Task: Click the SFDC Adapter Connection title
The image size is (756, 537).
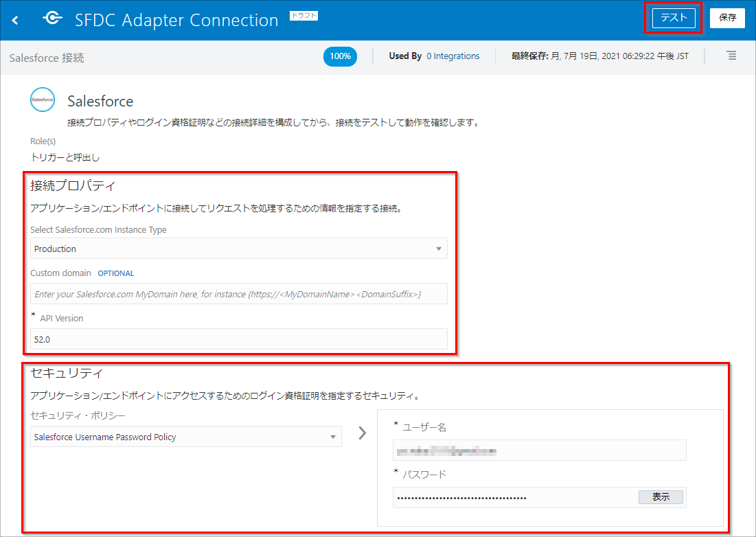Action: [176, 20]
